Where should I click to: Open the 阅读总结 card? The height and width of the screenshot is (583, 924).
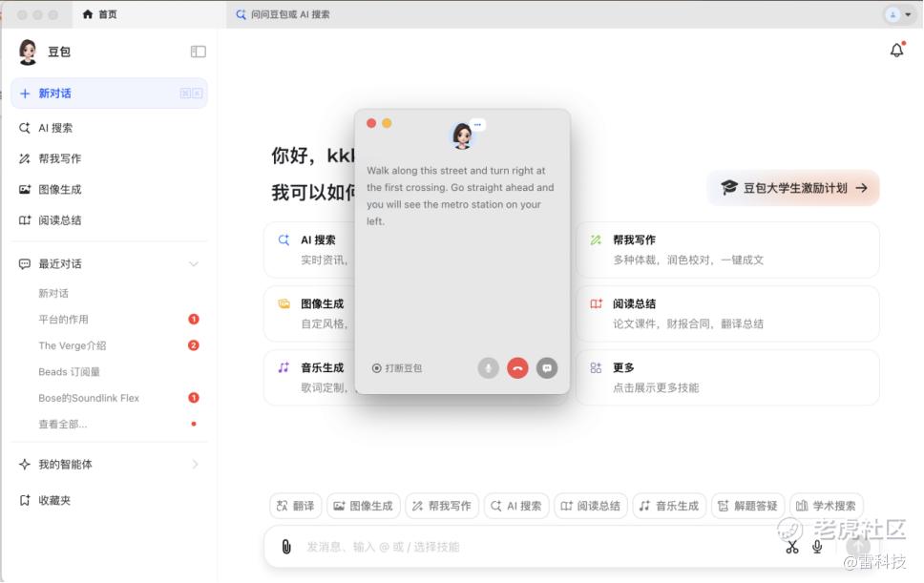click(727, 314)
